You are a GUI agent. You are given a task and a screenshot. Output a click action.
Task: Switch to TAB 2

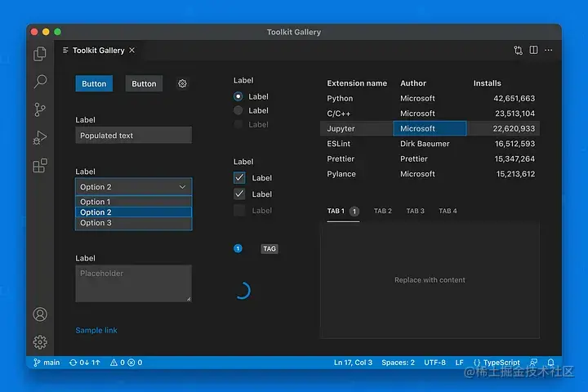(382, 211)
